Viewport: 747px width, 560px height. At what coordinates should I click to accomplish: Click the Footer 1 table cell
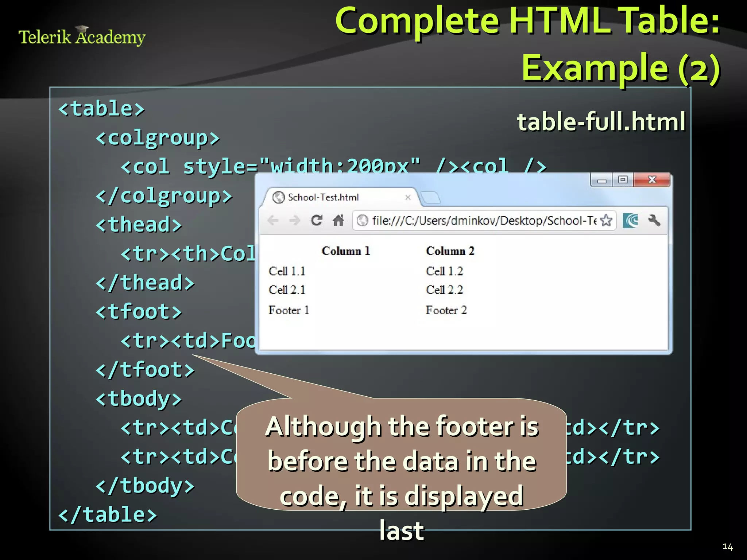[289, 311]
